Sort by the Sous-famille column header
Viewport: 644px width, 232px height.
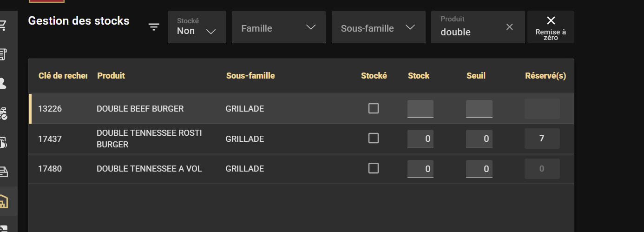coord(250,76)
